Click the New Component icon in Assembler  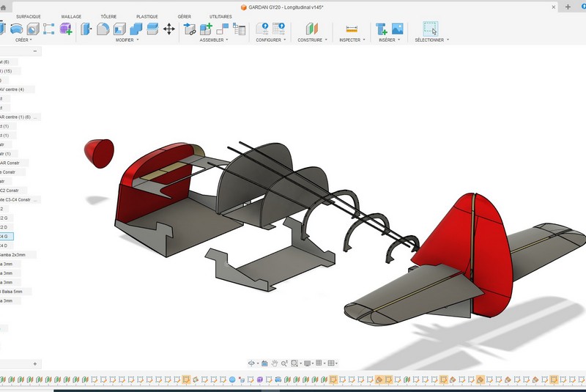pyautogui.click(x=207, y=29)
